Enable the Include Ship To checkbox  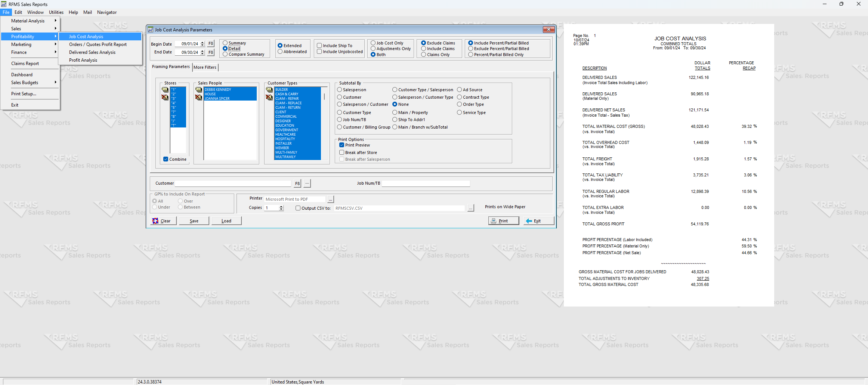click(x=319, y=46)
